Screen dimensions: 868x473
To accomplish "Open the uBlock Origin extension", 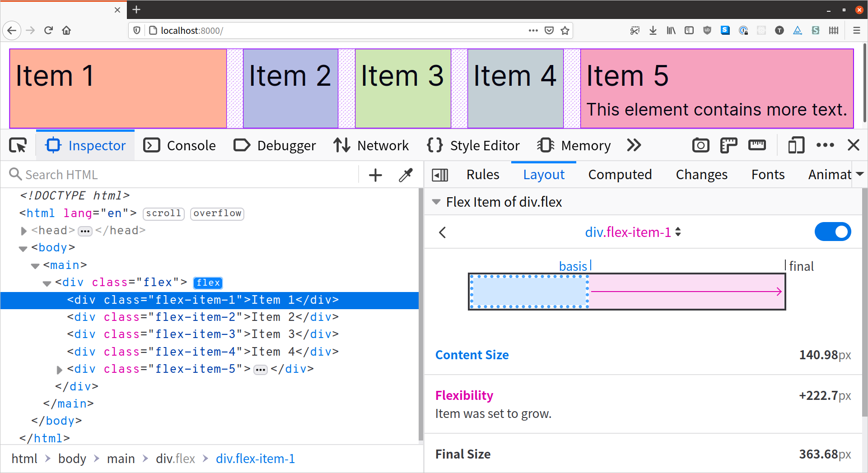I will 707,30.
